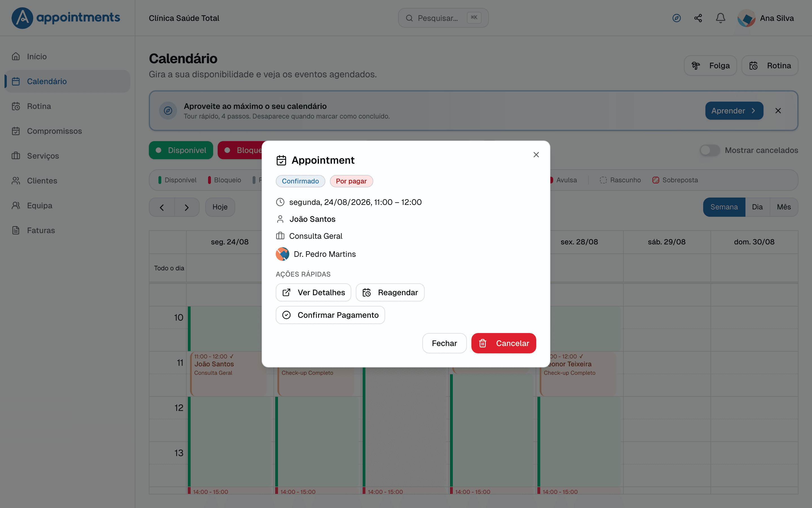
Task: Click the Confirmado status badge
Action: click(300, 181)
